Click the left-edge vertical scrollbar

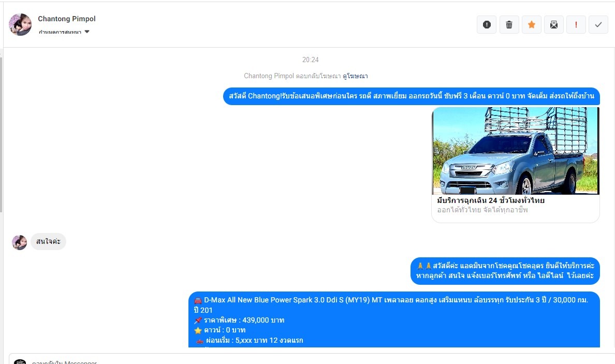coord(2,135)
